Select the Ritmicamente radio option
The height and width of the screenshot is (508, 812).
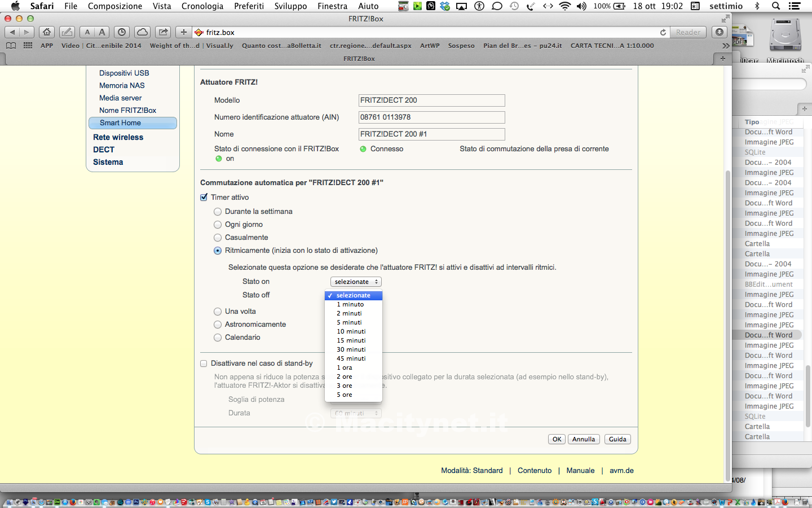(218, 251)
